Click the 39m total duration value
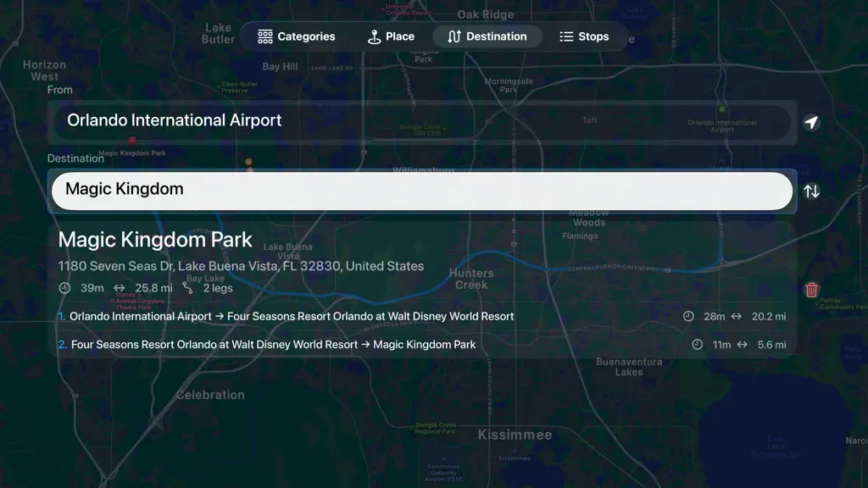868x488 pixels. tap(92, 288)
